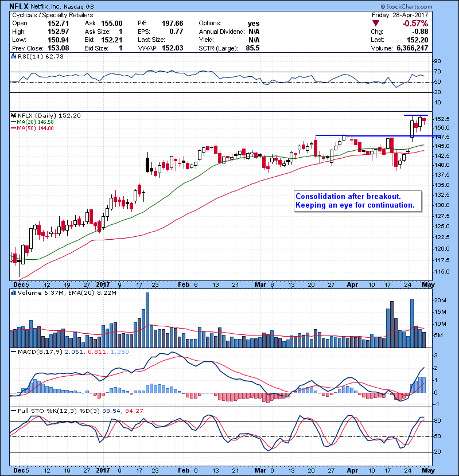Click the final red candle in late April

coord(424,120)
